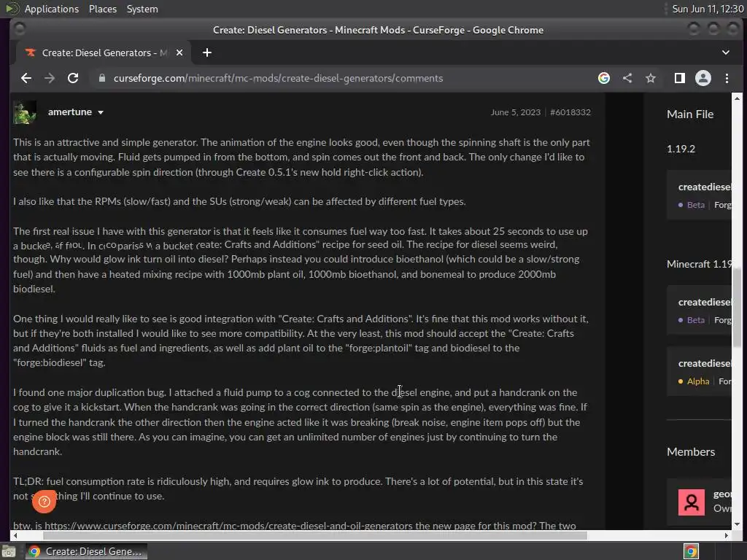Viewport: 747px width, 560px height.
Task: Bookmark this page with the star
Action: pos(651,78)
